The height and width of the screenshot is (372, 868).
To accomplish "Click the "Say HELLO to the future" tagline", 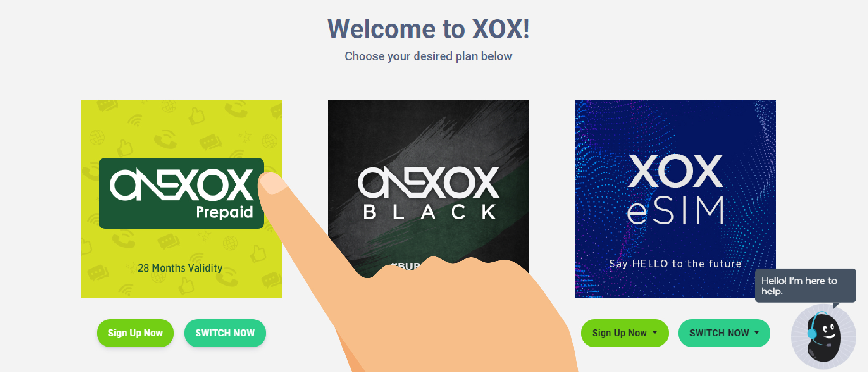I will [675, 264].
